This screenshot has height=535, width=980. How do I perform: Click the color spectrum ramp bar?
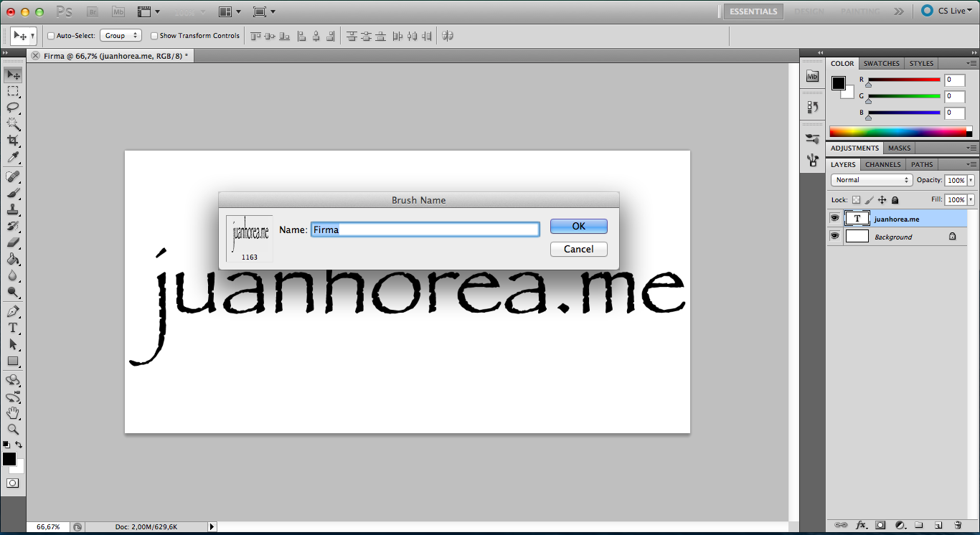pyautogui.click(x=898, y=132)
